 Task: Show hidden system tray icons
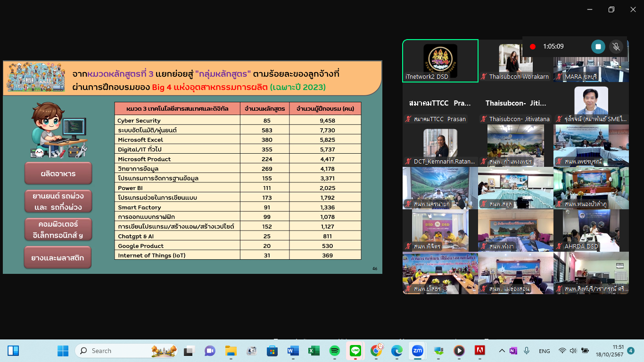click(502, 351)
